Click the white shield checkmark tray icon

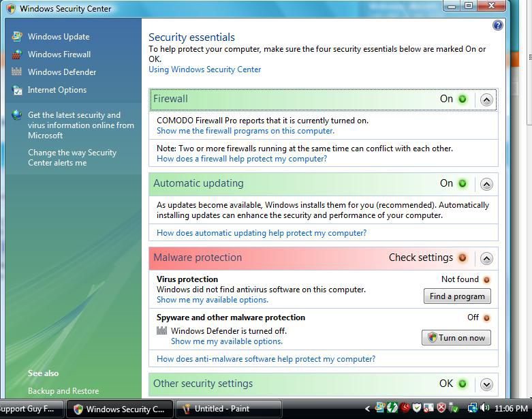417,407
